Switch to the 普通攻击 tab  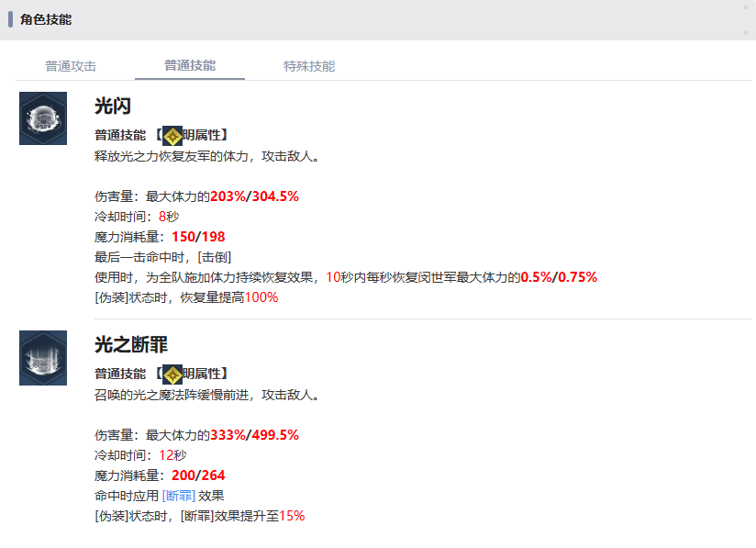(x=71, y=66)
